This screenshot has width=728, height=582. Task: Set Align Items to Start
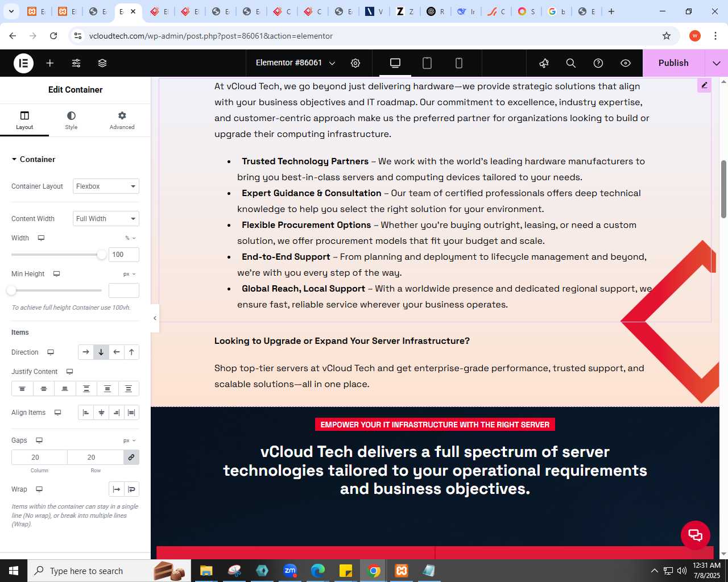point(86,413)
